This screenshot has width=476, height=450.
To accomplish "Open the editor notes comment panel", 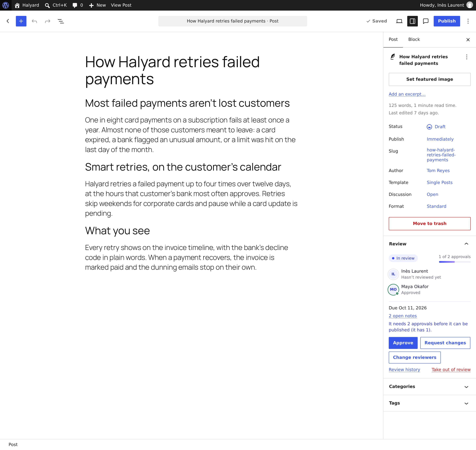I will coord(426,21).
